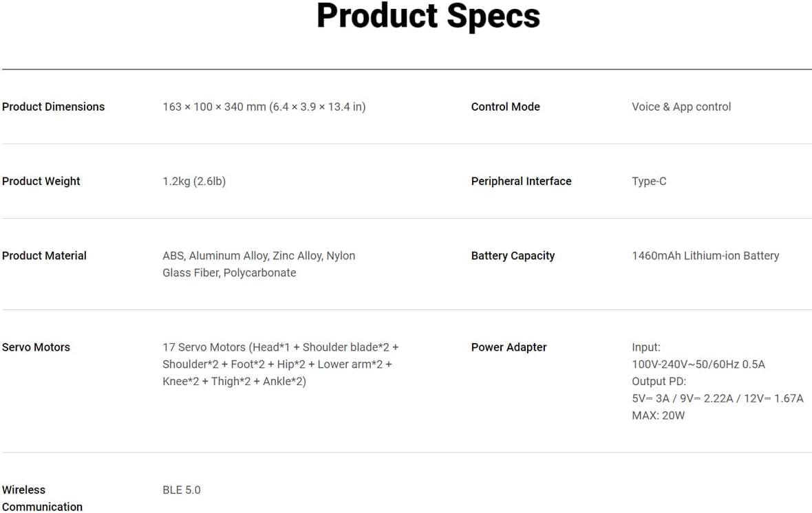The width and height of the screenshot is (812, 513).
Task: Click the Product Specs heading
Action: point(428,17)
